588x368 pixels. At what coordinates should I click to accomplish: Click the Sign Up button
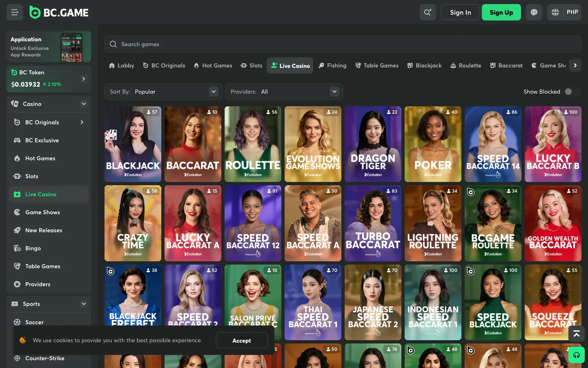(501, 12)
